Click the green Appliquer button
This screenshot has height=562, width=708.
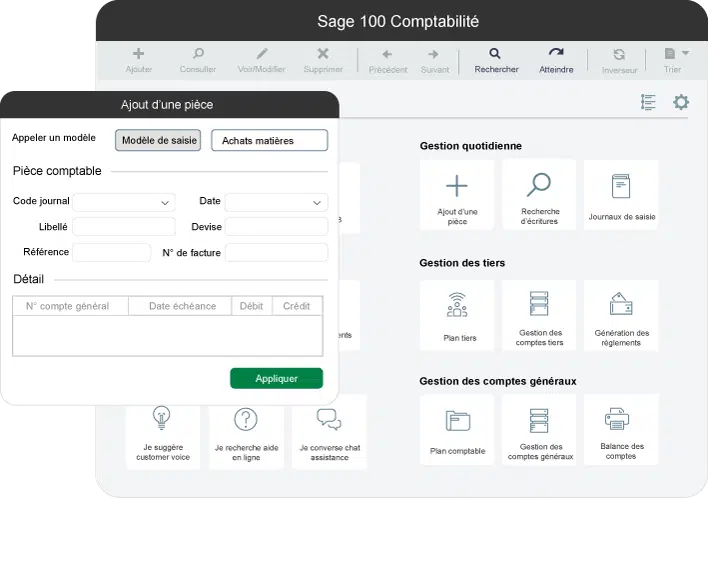pyautogui.click(x=276, y=378)
